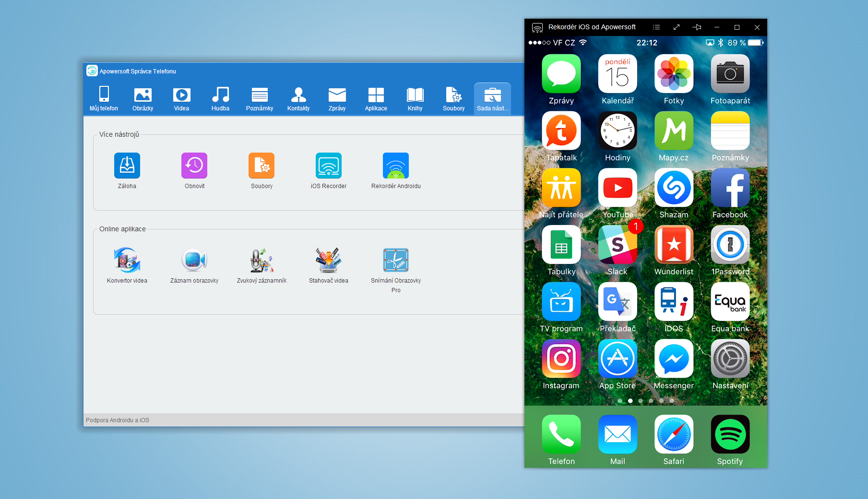Switch to the Hudba tab
Image resolution: width=868 pixels, height=499 pixels.
220,99
